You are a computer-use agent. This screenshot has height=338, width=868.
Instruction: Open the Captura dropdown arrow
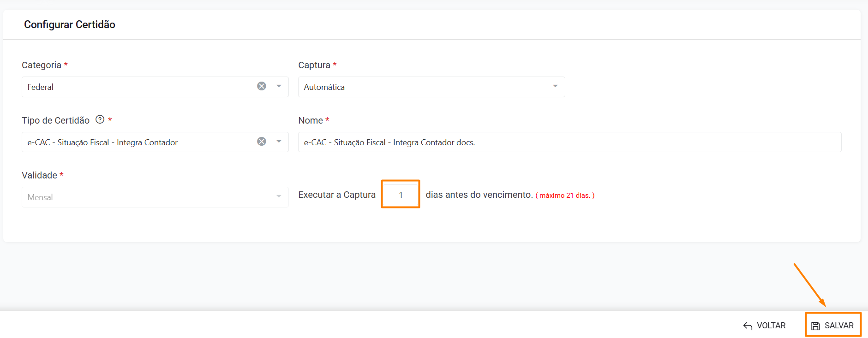tap(555, 86)
